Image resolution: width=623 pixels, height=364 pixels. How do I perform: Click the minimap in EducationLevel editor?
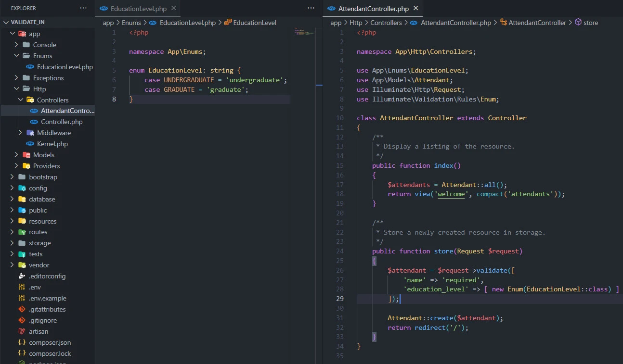(303, 32)
